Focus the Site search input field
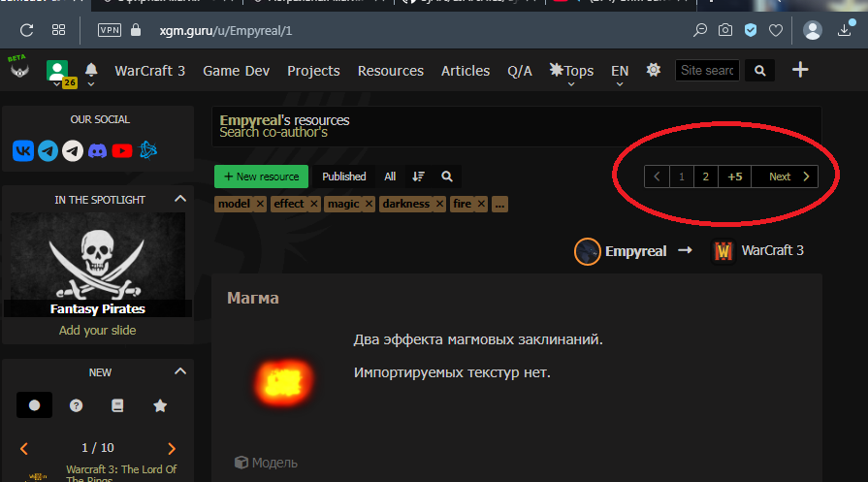Screen dimensions: 868x482 pos(707,70)
